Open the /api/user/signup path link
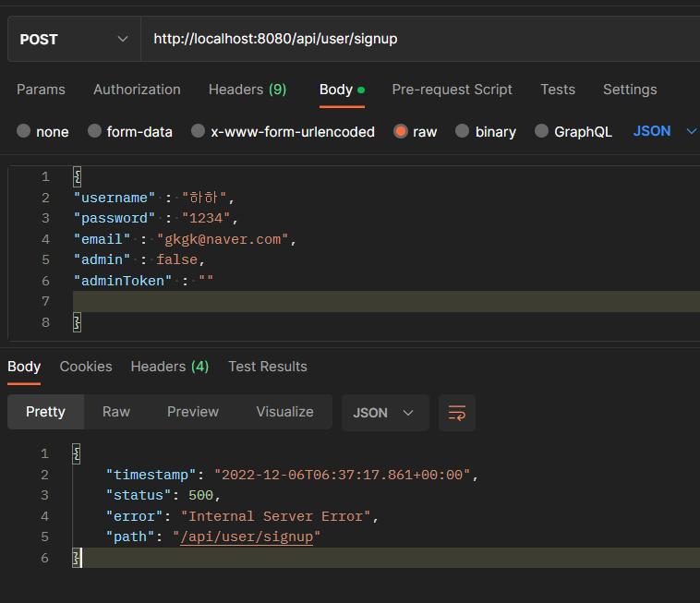Image resolution: width=700 pixels, height=603 pixels. click(247, 537)
